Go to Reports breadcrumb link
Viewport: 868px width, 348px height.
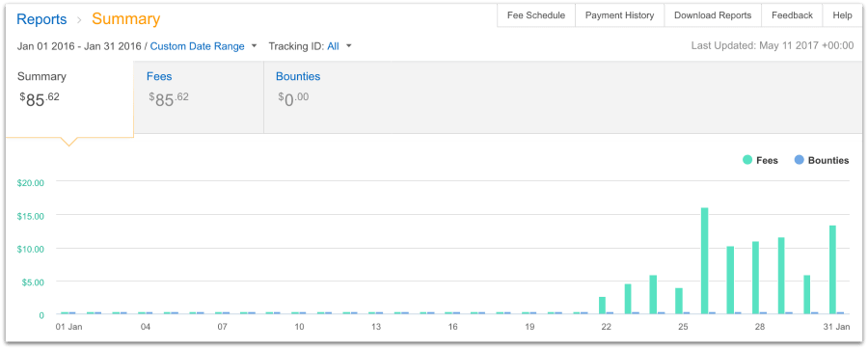tap(42, 19)
